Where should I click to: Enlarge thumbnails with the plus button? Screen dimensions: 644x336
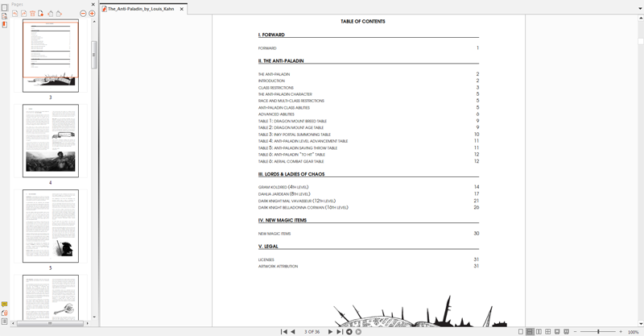pos(92,14)
